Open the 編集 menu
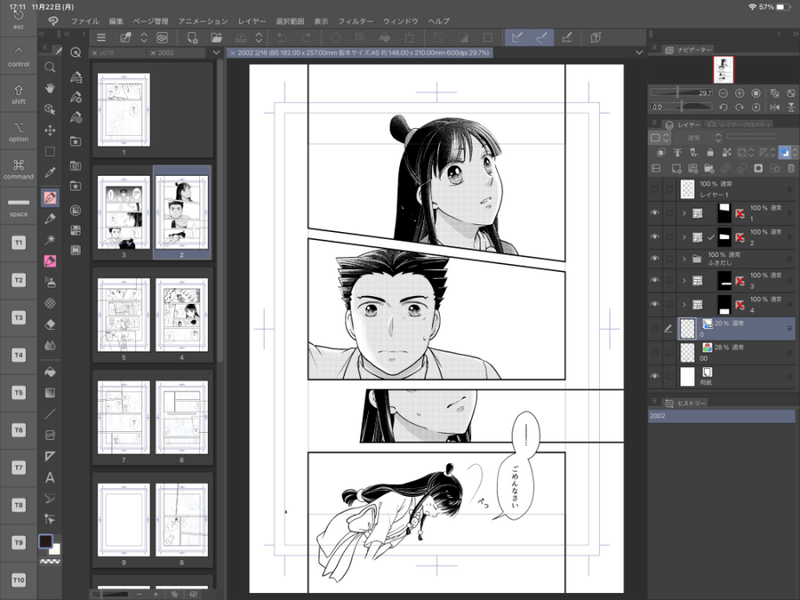The height and width of the screenshot is (600, 800). (x=116, y=21)
